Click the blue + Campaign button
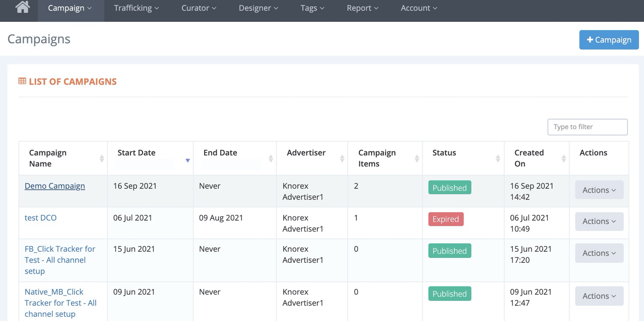The height and width of the screenshot is (321, 644). click(x=609, y=40)
